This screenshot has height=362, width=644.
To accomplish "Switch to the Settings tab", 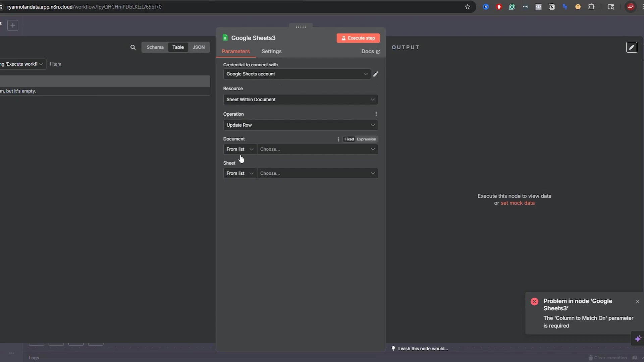I will [271, 51].
